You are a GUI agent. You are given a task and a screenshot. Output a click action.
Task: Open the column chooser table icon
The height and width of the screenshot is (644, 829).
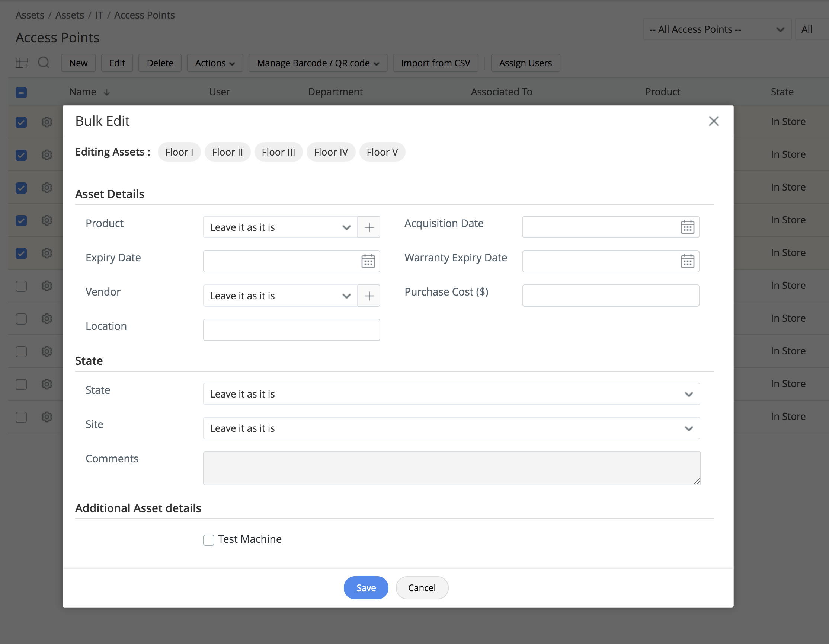(x=22, y=63)
